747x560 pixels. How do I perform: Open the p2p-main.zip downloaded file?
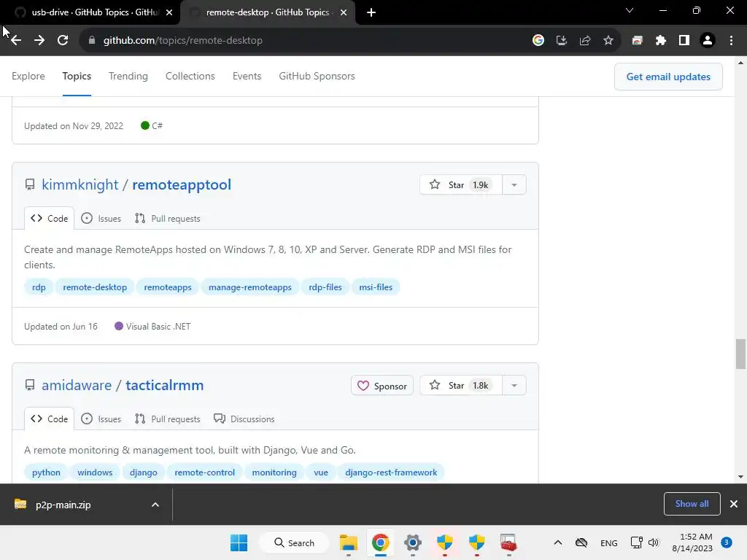click(63, 505)
